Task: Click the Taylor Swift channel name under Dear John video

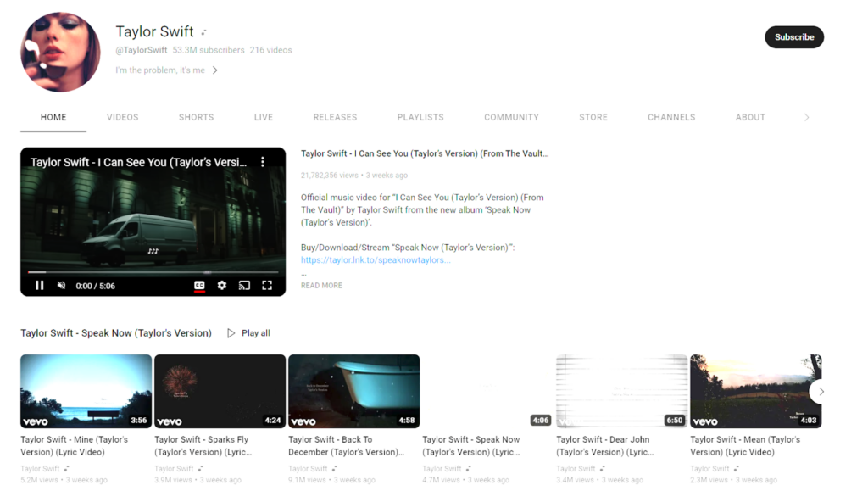Action: pyautogui.click(x=576, y=469)
